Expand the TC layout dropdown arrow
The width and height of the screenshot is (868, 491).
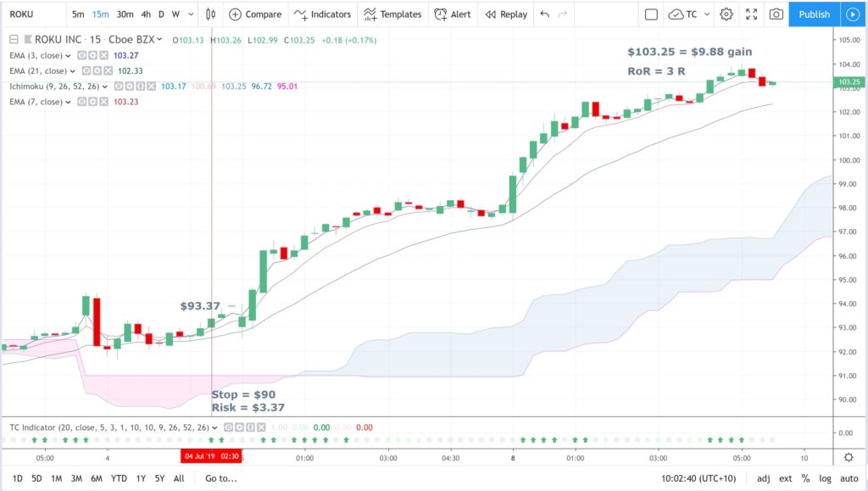(707, 14)
